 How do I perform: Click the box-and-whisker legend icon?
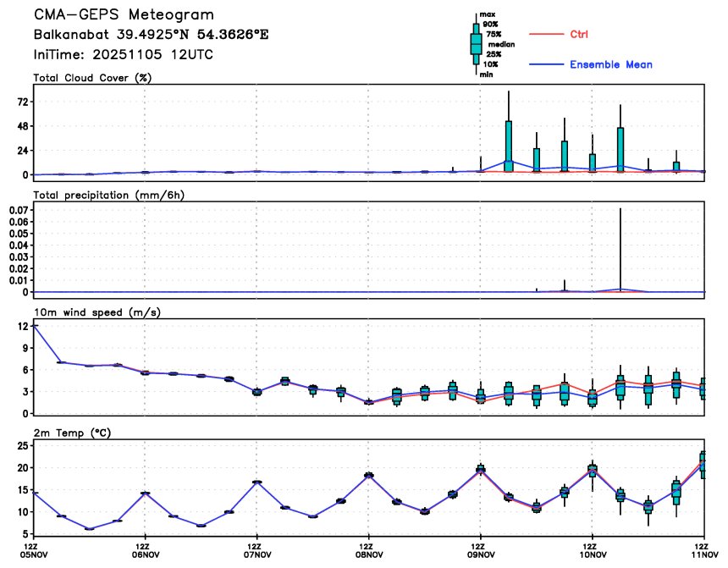[477, 42]
